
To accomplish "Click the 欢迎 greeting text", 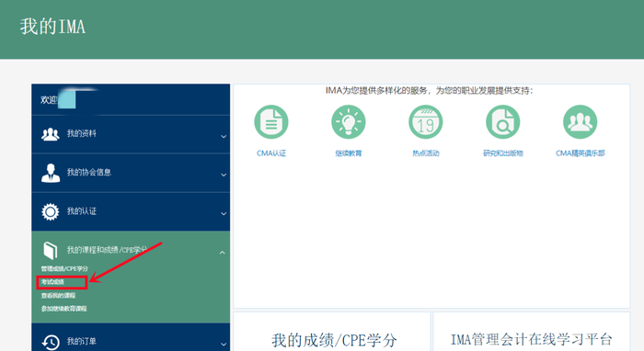I will (49, 99).
